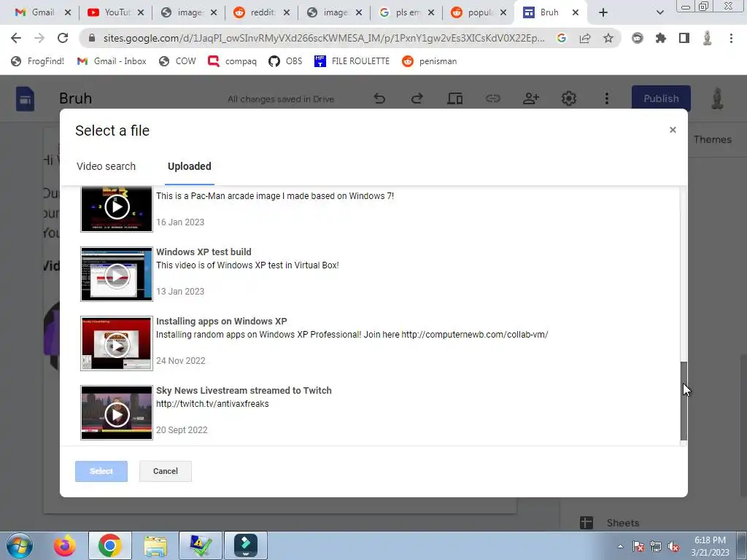Screen dimensions: 747x560
Task: Click Installing apps on Windows XP title
Action: pos(222,321)
